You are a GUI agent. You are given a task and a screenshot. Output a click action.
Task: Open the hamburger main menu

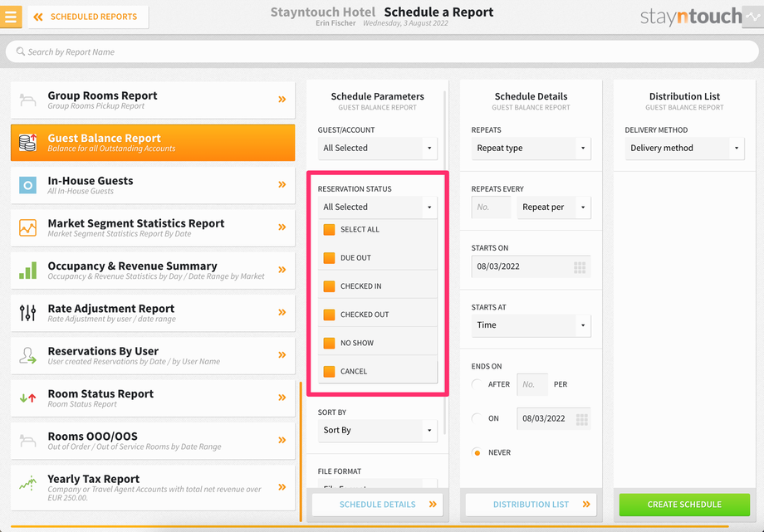[11, 17]
